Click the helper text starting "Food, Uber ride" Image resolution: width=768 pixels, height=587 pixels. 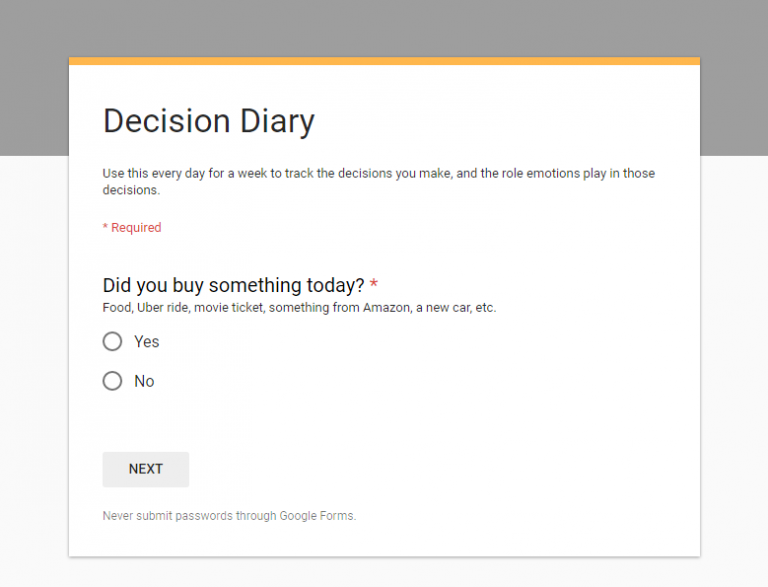click(x=299, y=308)
